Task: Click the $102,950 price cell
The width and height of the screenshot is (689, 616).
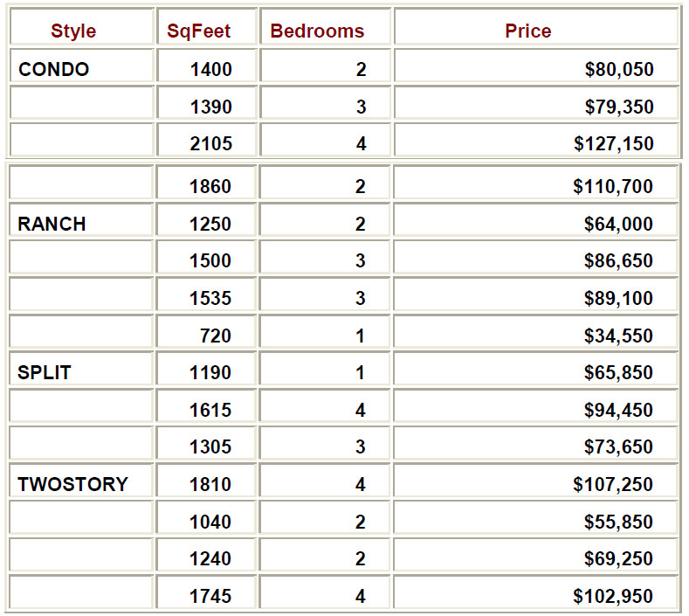Action: (x=614, y=596)
